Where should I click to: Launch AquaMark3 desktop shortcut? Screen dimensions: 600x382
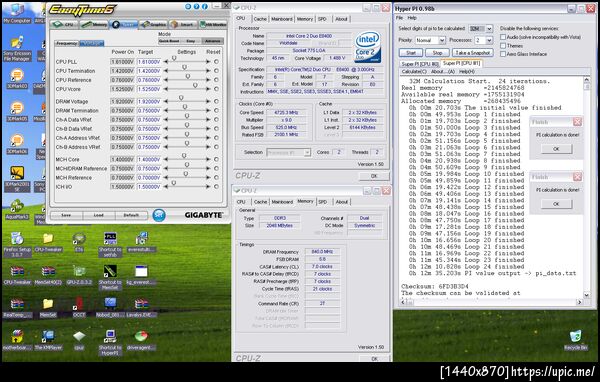click(17, 209)
